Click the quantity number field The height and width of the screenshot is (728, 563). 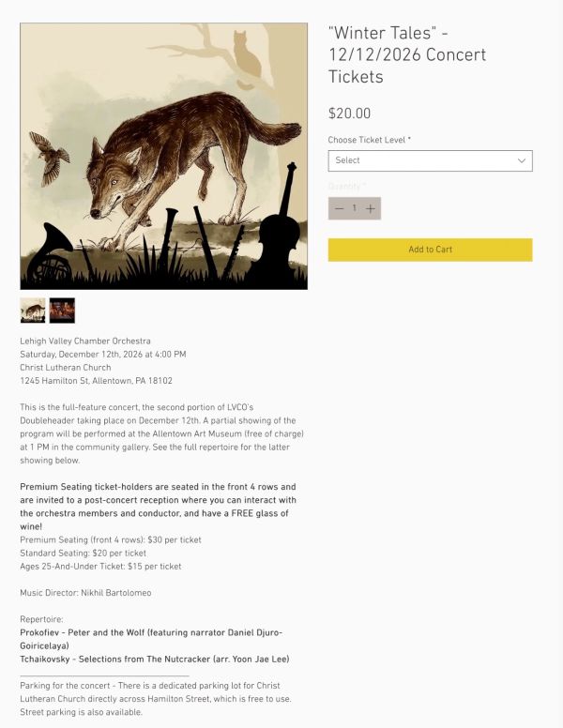point(355,208)
